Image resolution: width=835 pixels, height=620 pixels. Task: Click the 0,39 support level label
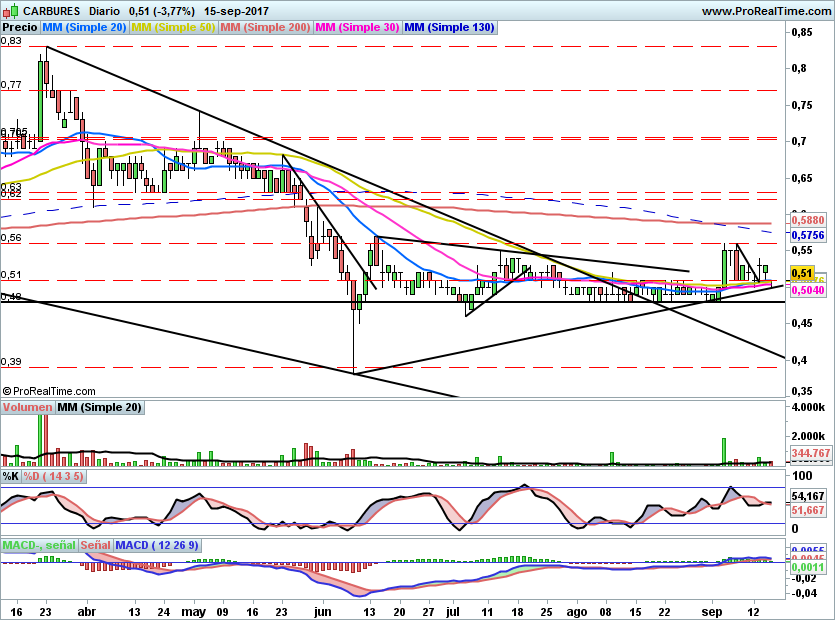tap(11, 362)
